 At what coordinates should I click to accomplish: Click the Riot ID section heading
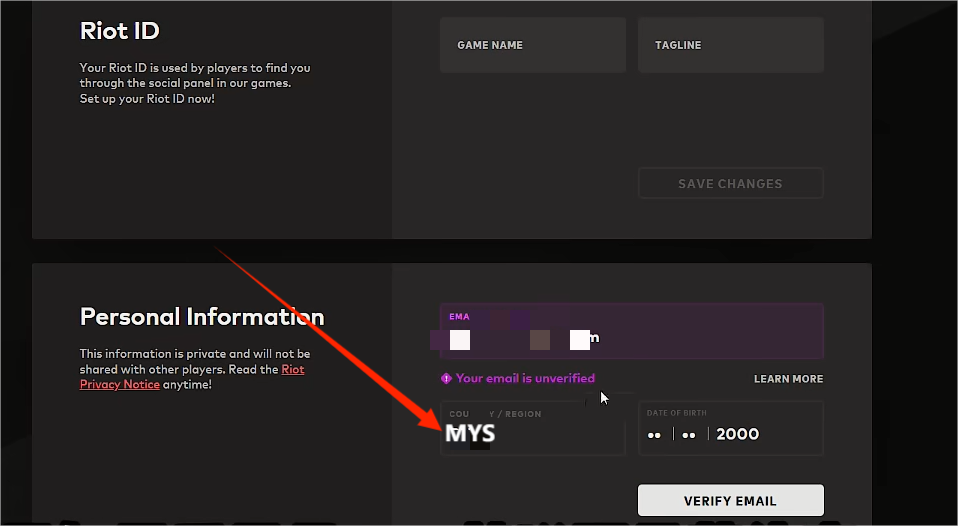119,30
